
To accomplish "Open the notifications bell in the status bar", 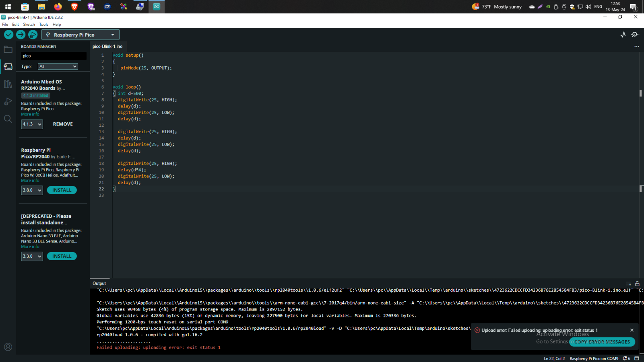I will [627, 358].
